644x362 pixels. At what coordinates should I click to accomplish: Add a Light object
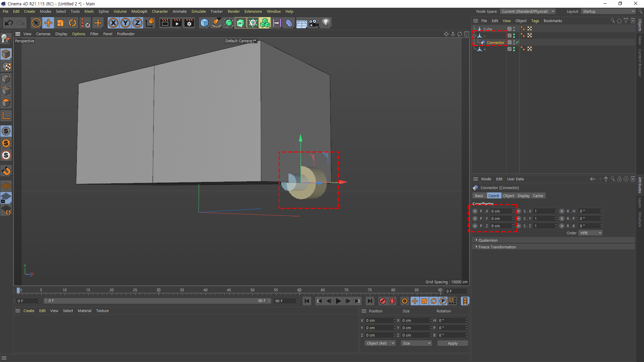click(326, 23)
